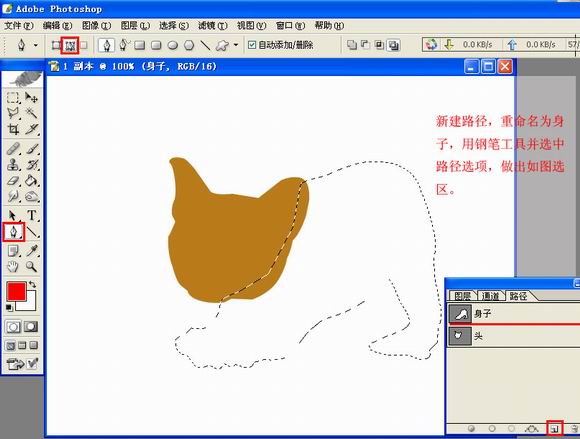Open the Pen tool preset dropdown arrow

coord(36,45)
